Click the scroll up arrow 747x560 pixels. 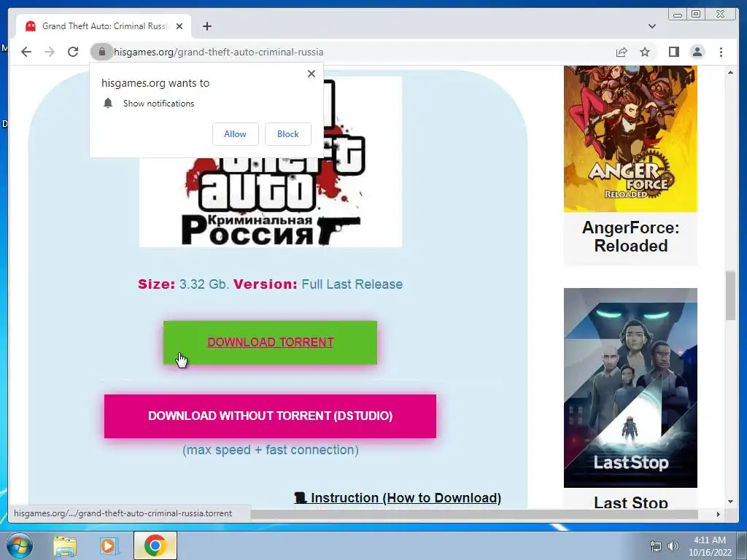730,72
